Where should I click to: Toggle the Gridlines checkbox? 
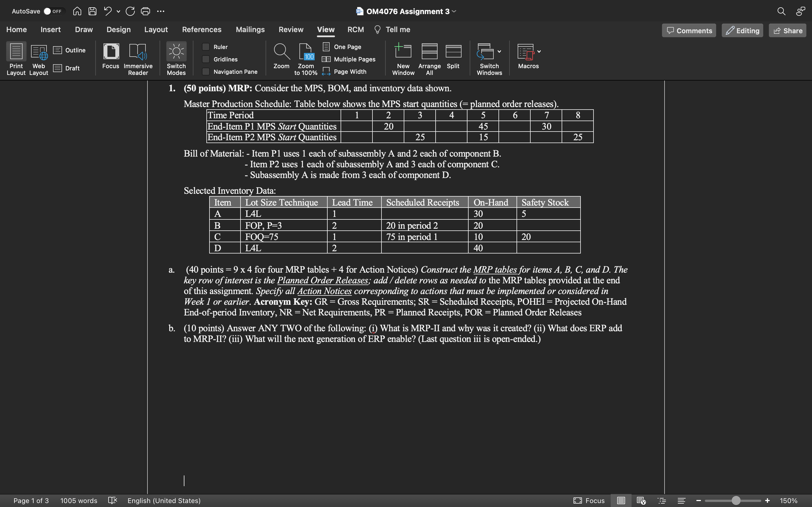206,59
